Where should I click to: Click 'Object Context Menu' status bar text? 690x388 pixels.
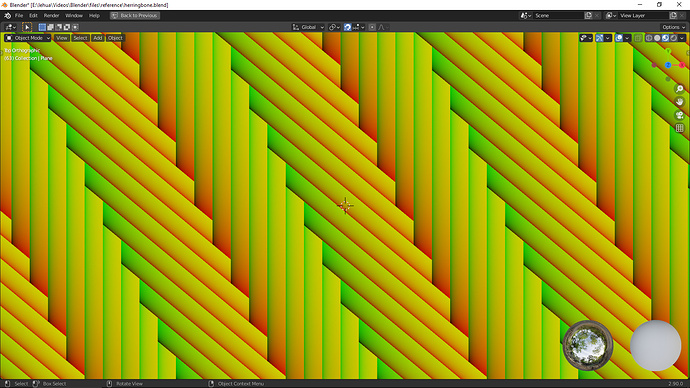241,384
